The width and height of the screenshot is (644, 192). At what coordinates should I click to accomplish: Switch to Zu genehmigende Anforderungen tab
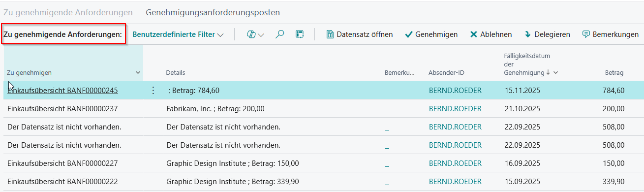point(68,12)
